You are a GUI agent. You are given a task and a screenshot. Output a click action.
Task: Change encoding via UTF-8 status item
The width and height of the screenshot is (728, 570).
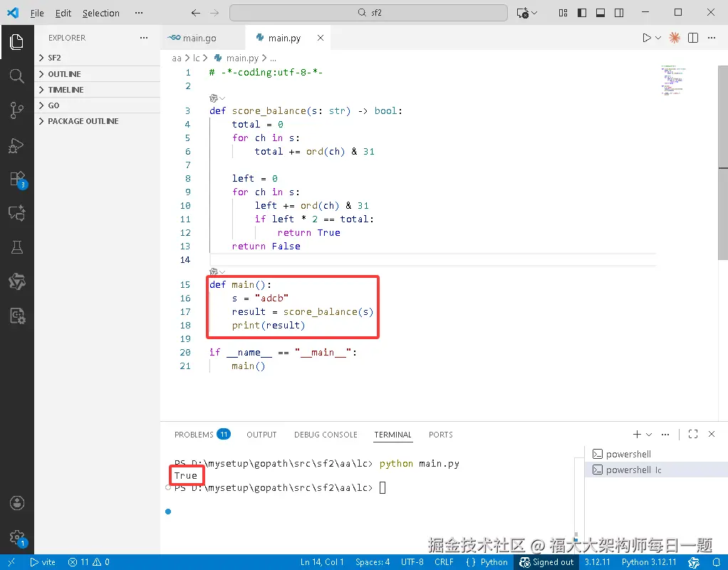pos(412,562)
